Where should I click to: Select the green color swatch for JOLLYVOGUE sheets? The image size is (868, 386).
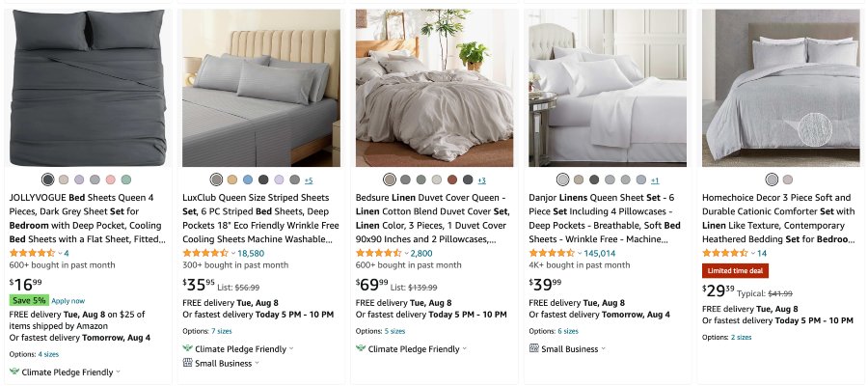click(x=126, y=179)
